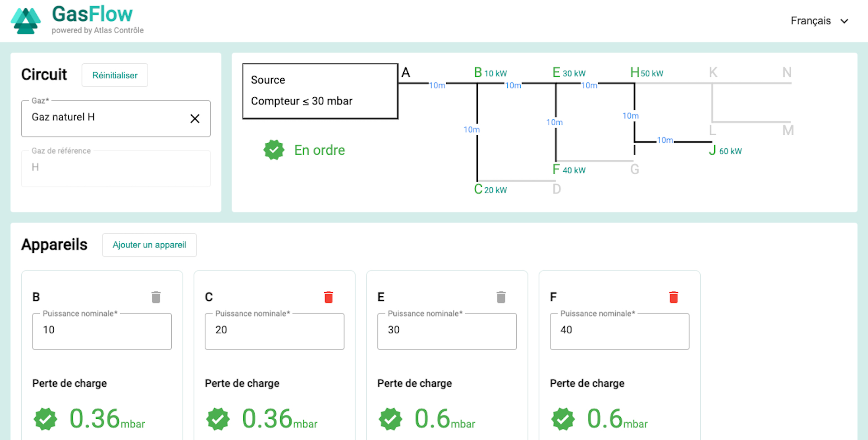This screenshot has height=440, width=868.
Task: Click appliance F pressure loss checkmark
Action: point(563,419)
